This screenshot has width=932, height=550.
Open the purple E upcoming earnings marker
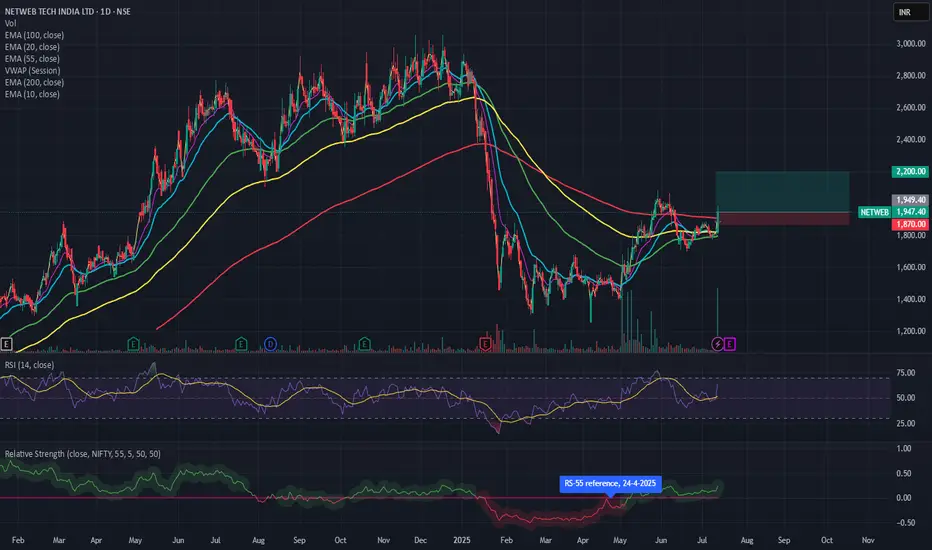(729, 344)
